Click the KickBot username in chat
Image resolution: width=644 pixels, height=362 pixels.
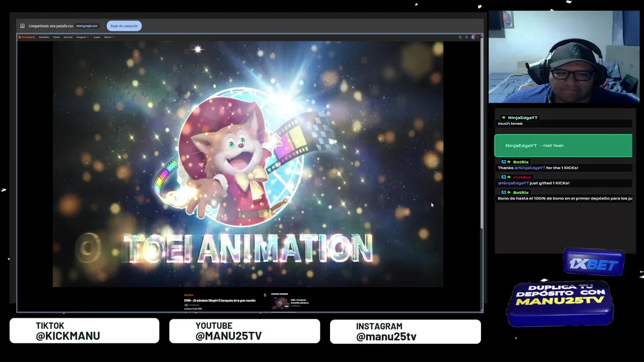pyautogui.click(x=522, y=177)
